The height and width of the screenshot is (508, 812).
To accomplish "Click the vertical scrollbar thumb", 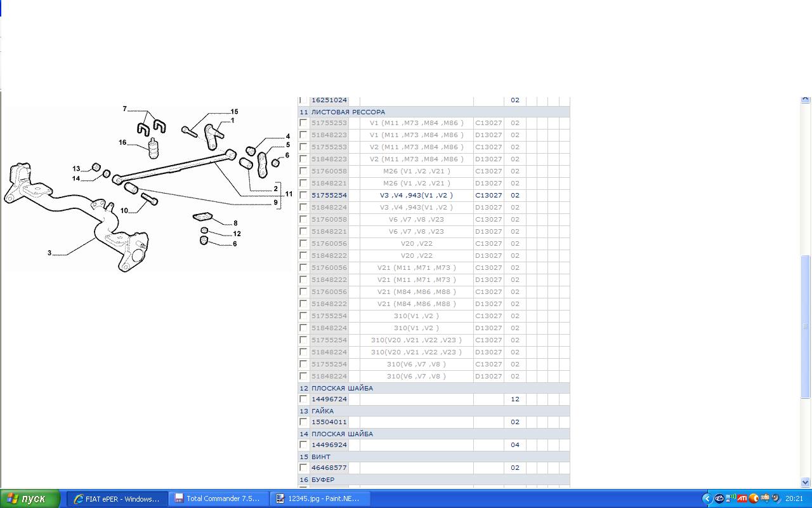I will click(x=806, y=326).
